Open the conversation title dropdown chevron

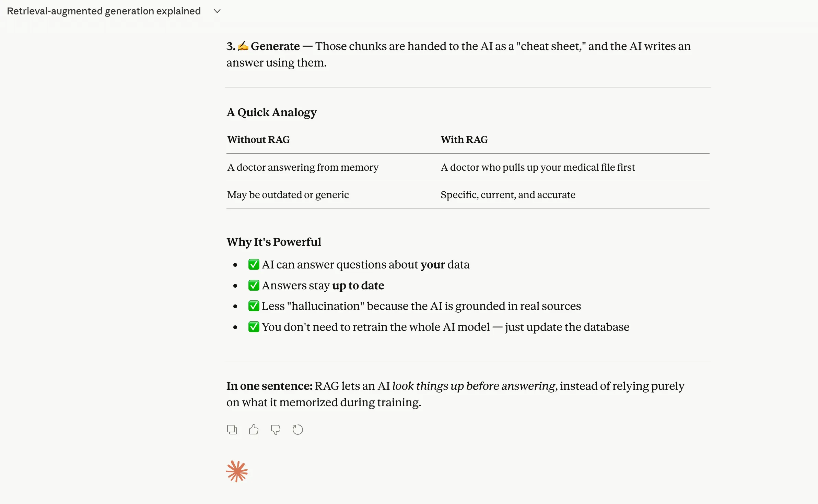coord(217,11)
